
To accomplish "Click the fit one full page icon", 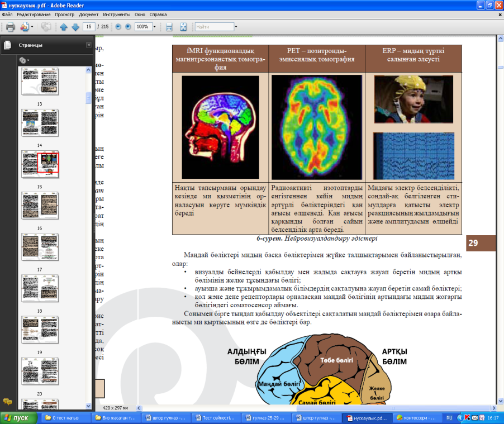I will click(183, 27).
